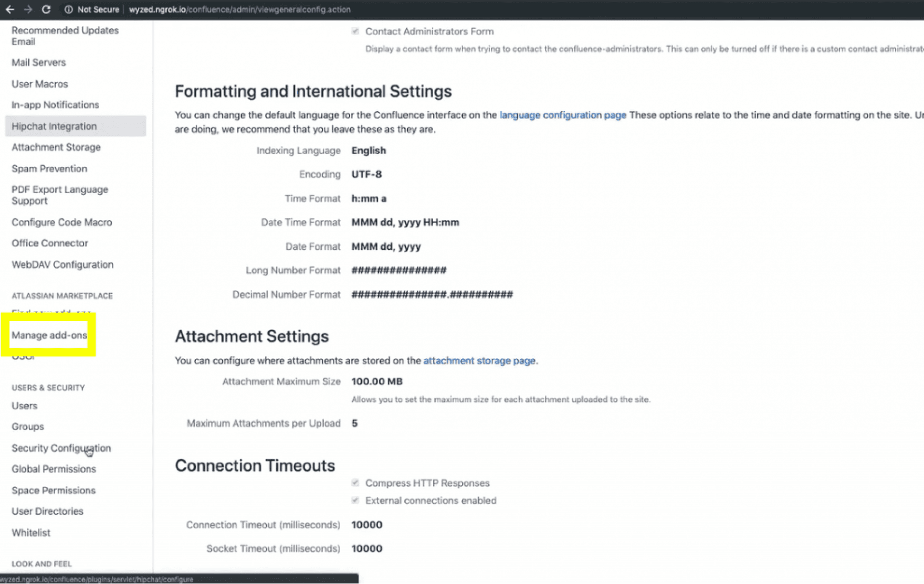Click the Connection Timeouts heading
This screenshot has width=924, height=584.
[x=255, y=466]
